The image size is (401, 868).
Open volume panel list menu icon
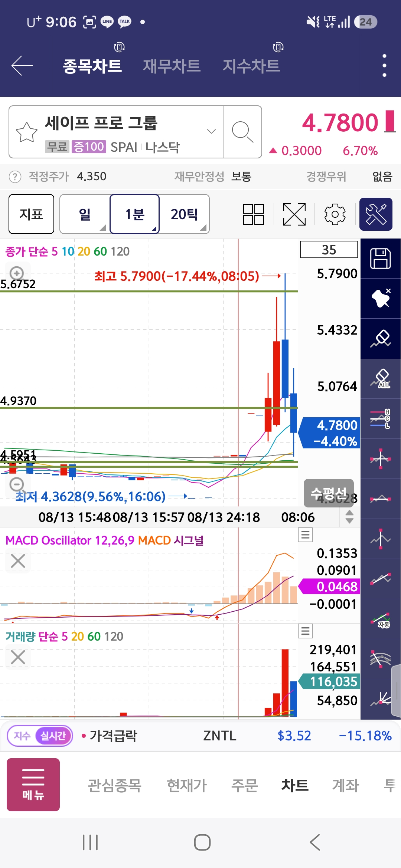[305, 631]
